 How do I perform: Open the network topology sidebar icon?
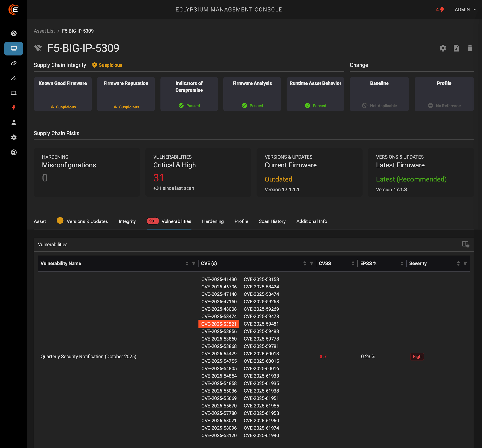(13, 78)
